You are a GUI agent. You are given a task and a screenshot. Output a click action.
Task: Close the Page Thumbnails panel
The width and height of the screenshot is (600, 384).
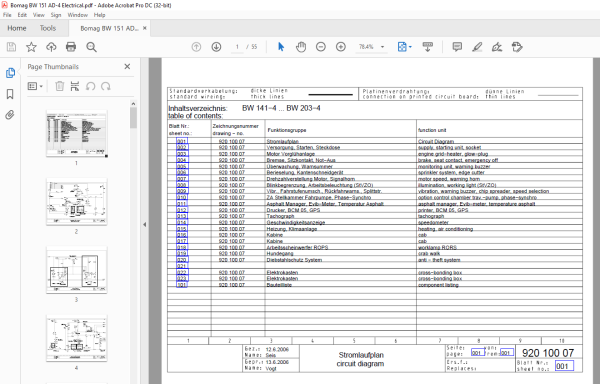[x=127, y=67]
